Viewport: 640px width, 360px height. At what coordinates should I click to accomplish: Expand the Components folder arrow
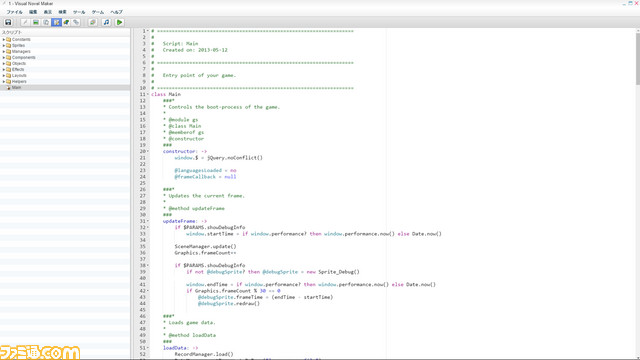point(4,58)
